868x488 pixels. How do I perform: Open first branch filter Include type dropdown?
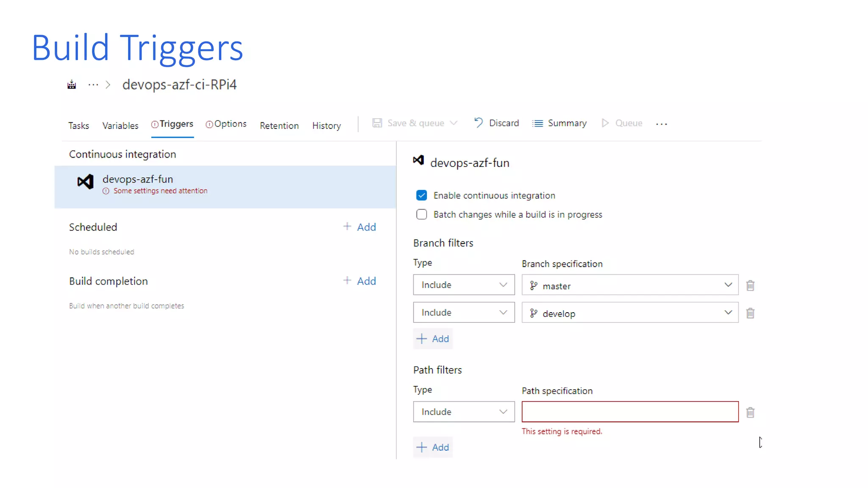pos(464,285)
